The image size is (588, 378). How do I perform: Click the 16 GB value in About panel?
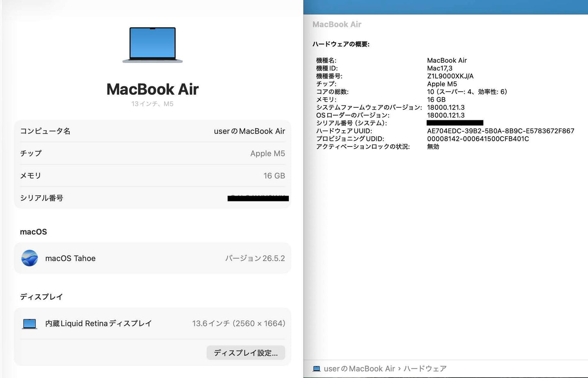274,176
